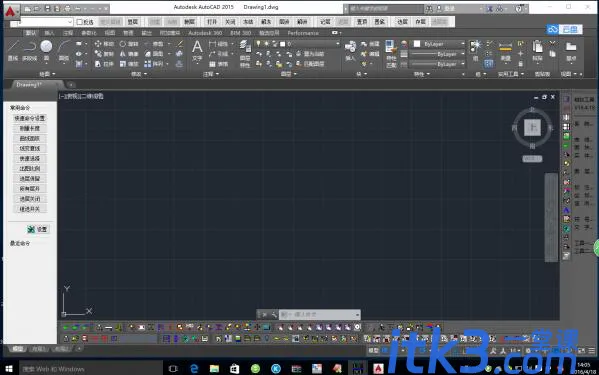Viewport: 599px width, 375px height.
Task: Expand the Draw panel title arrow
Action: coord(54,74)
